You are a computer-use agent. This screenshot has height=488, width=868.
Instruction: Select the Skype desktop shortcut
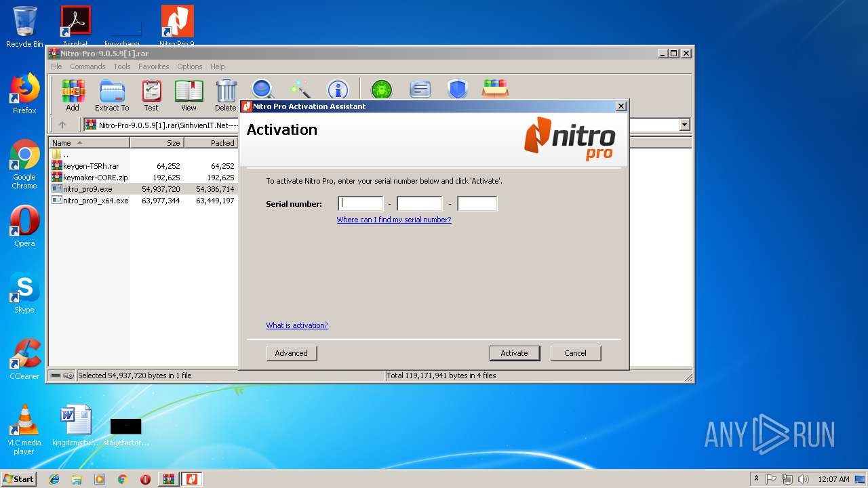tap(24, 293)
